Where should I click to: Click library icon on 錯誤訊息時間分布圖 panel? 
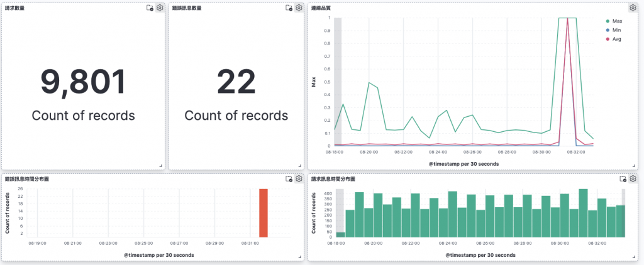(x=289, y=179)
